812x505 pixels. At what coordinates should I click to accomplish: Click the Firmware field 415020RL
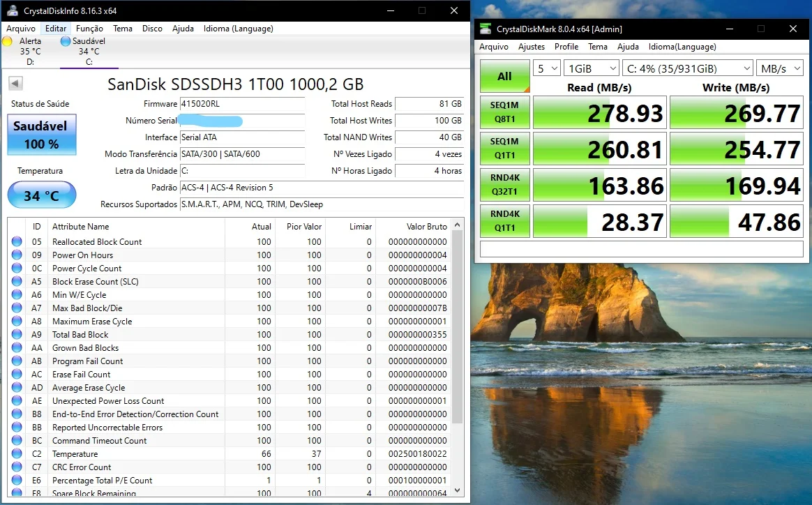242,104
